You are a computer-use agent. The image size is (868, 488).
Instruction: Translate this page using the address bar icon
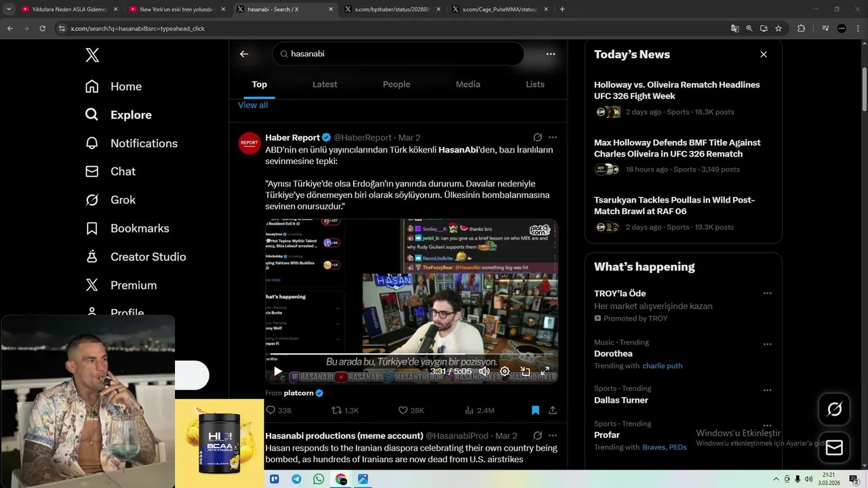735,28
